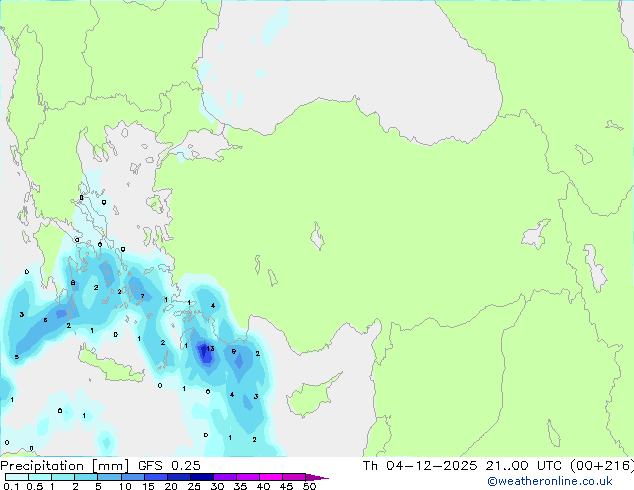Click the Crete island on the map
This screenshot has height=490, width=634.
[110, 365]
